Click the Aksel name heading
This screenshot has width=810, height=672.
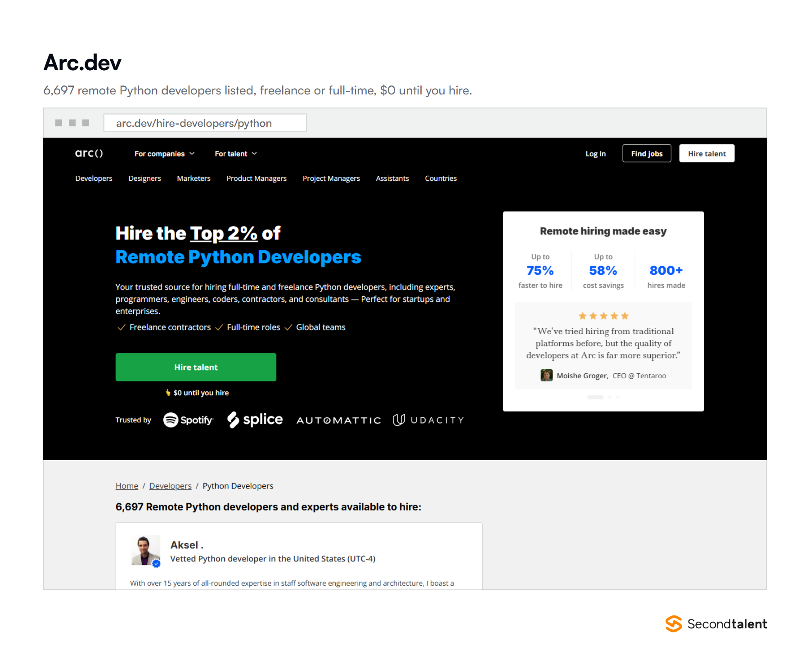[x=187, y=545]
